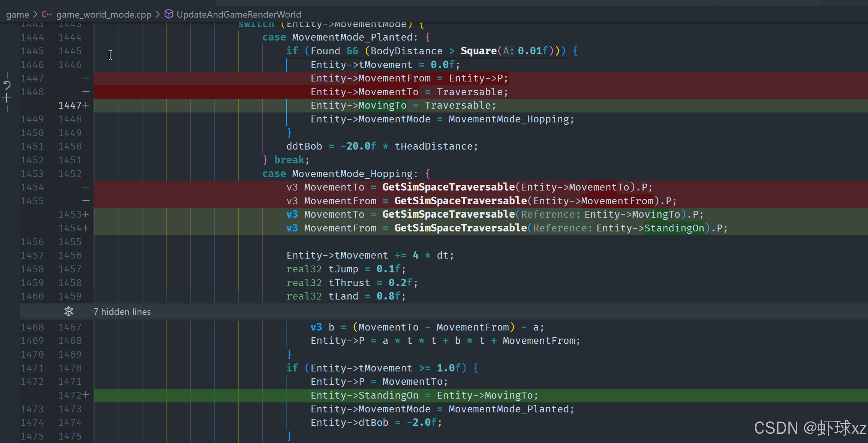Click plus marker on added line 1472

tap(86, 395)
